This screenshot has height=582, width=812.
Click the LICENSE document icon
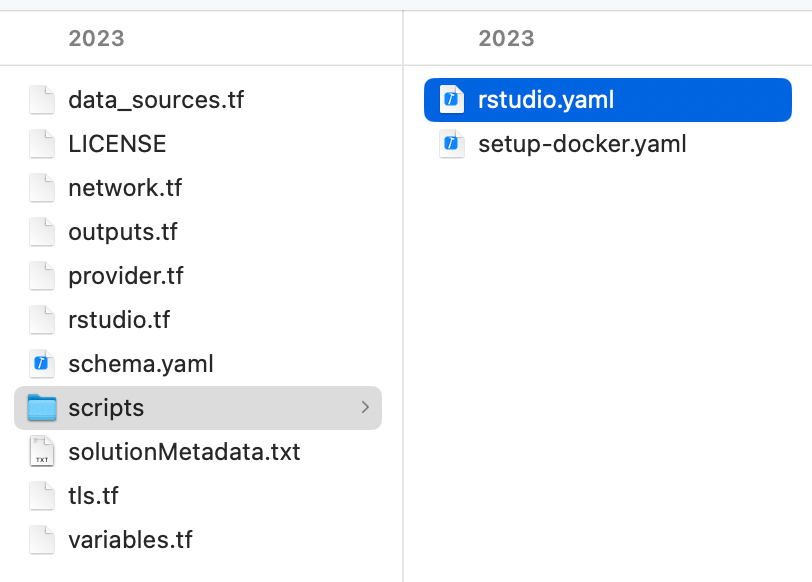point(41,144)
